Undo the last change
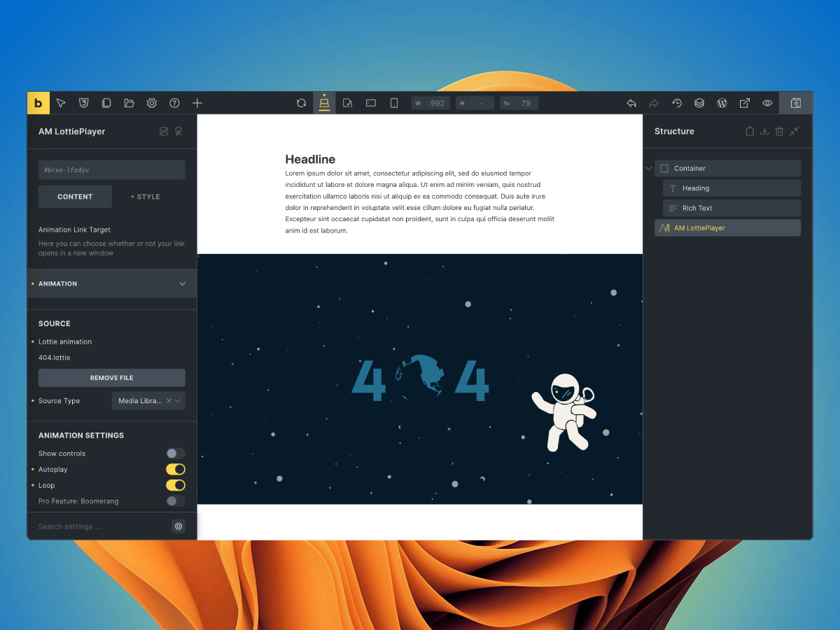840x630 pixels. 631,103
